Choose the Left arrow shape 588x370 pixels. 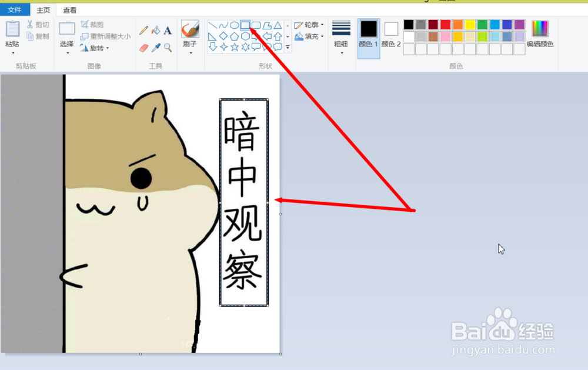coord(267,36)
